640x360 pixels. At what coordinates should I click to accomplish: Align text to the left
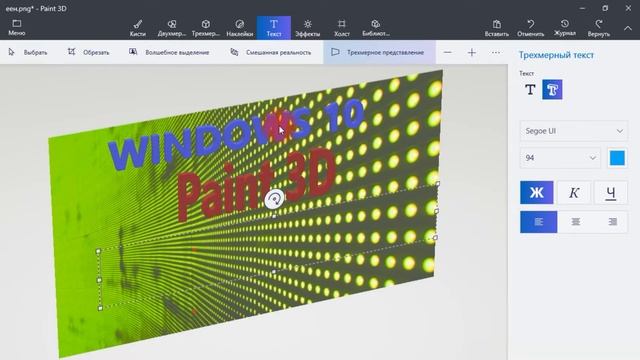[538, 222]
